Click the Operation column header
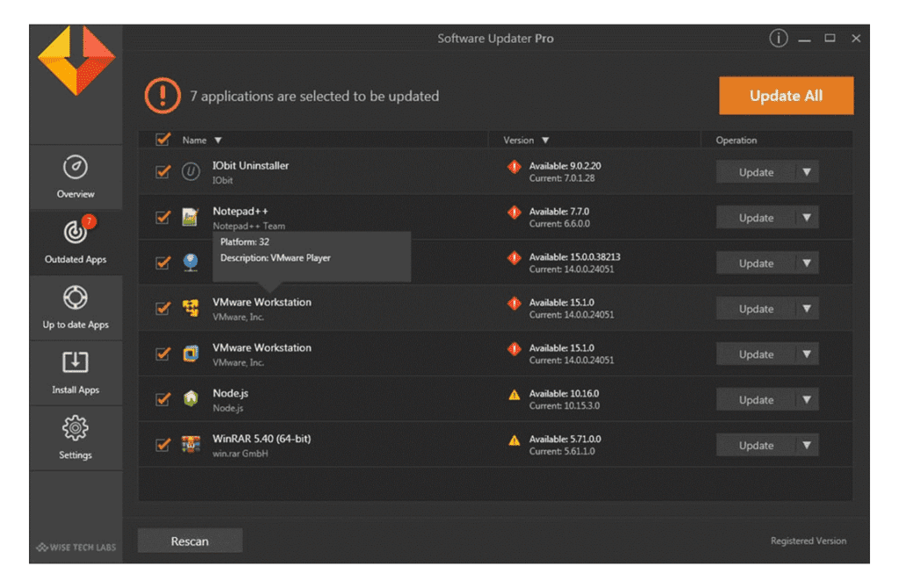 737,140
